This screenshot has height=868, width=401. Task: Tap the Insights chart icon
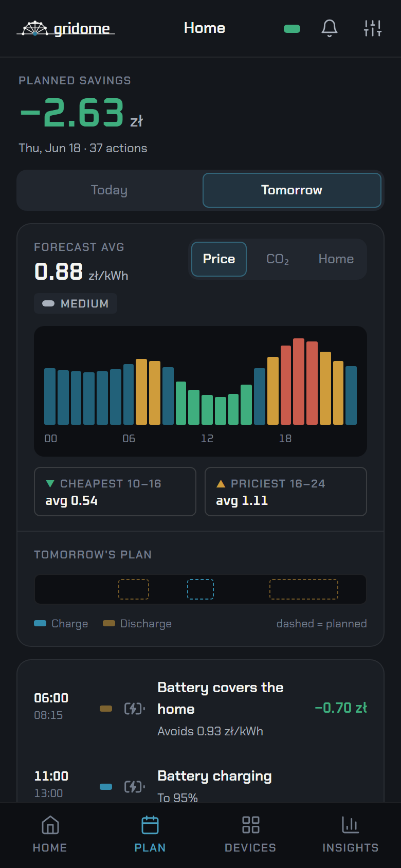tap(351, 825)
